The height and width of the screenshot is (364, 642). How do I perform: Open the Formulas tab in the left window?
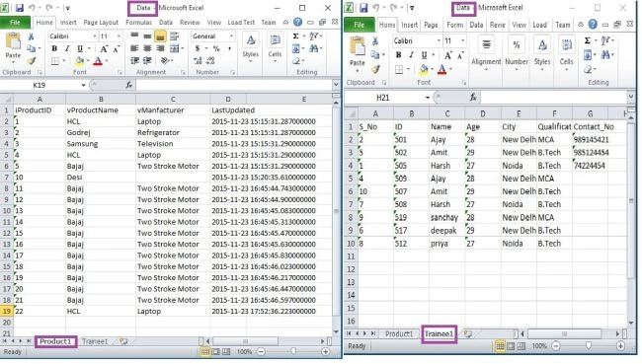tap(138, 22)
